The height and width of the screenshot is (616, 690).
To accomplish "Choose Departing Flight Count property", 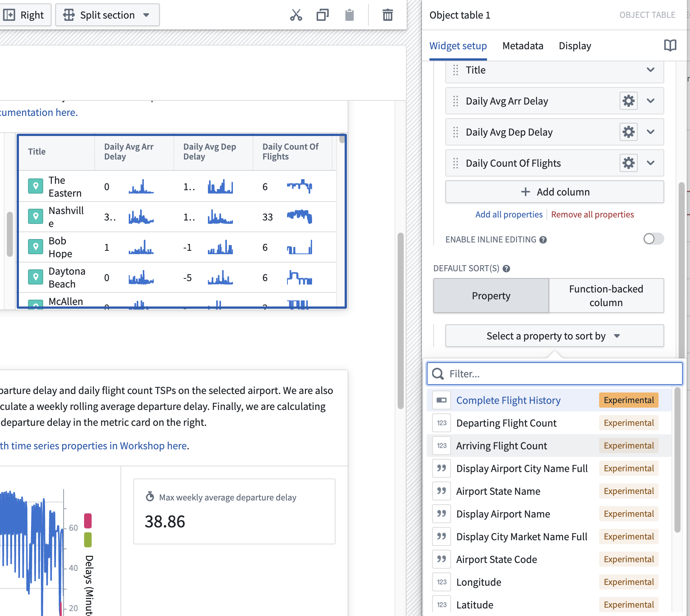I will pos(549,423).
